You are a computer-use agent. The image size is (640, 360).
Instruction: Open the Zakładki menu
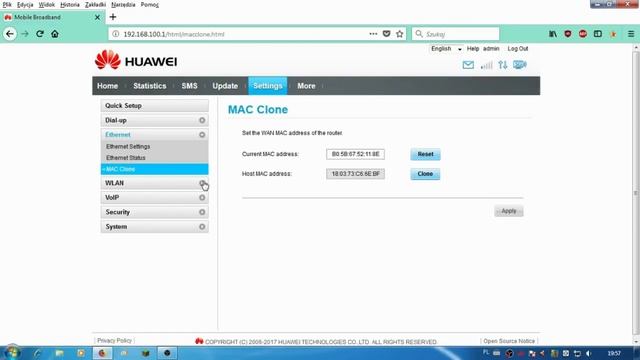tap(96, 4)
